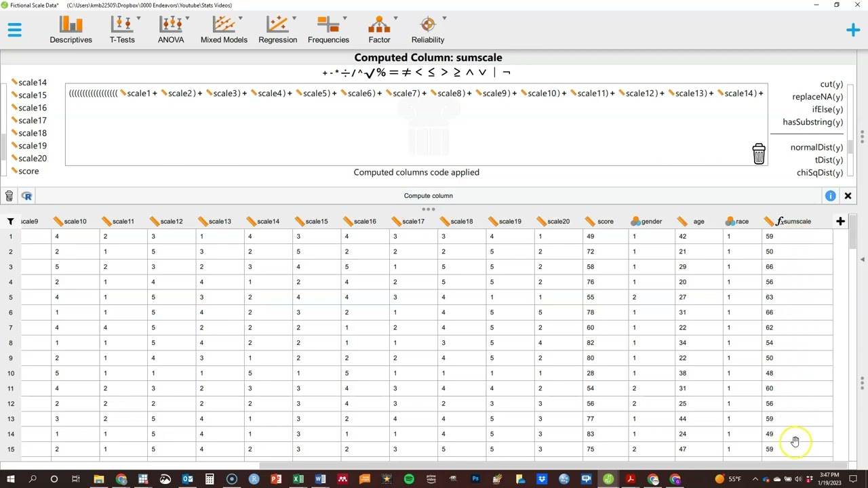Open the Reliability module menu
This screenshot has width=868, height=488.
[427, 30]
